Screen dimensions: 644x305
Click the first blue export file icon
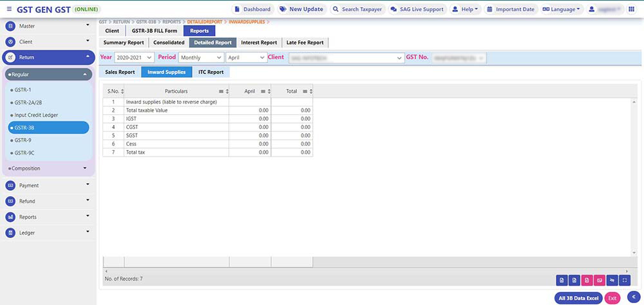[562, 280]
